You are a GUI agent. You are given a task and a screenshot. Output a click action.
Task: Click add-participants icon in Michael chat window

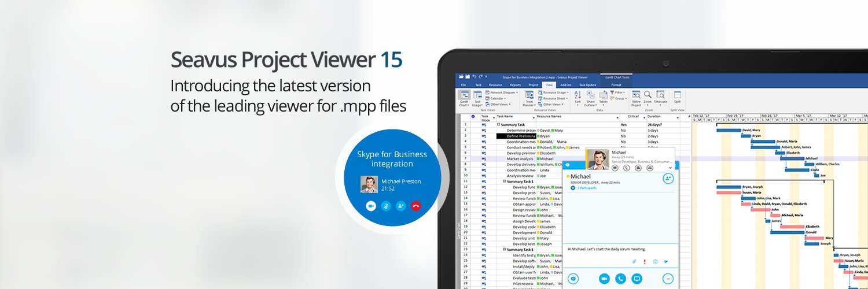click(668, 179)
